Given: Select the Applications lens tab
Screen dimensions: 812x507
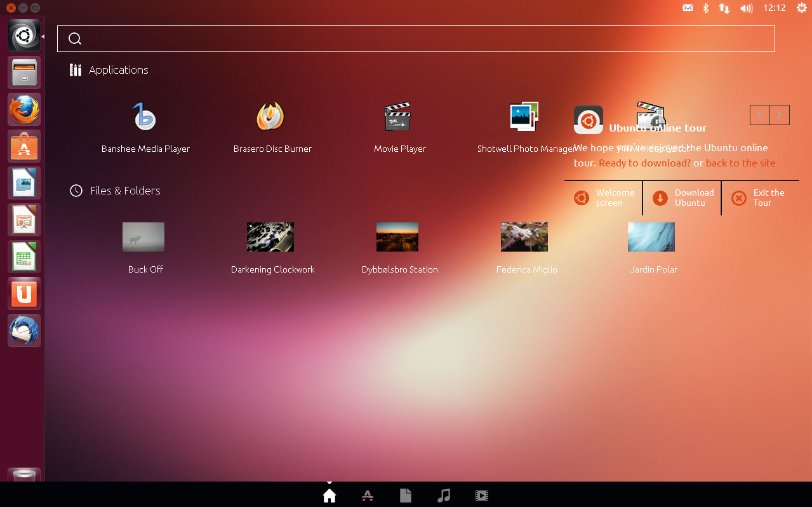Looking at the screenshot, I should coord(367,496).
